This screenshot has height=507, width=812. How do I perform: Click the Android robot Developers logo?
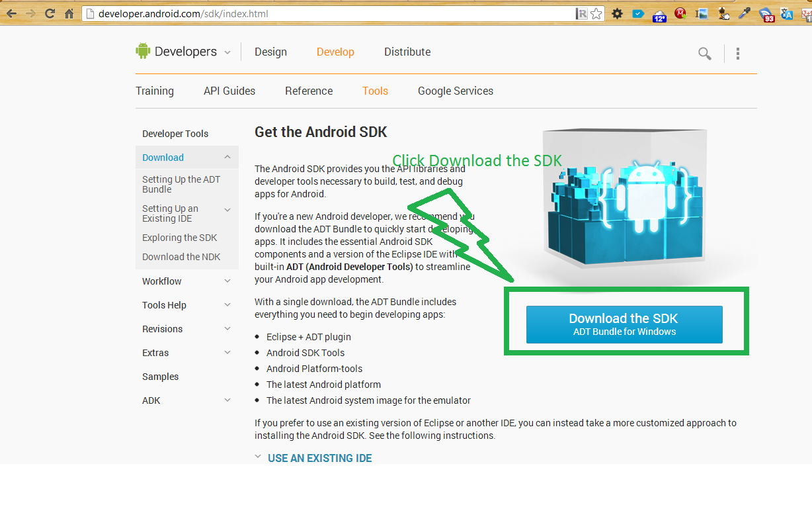pos(143,51)
